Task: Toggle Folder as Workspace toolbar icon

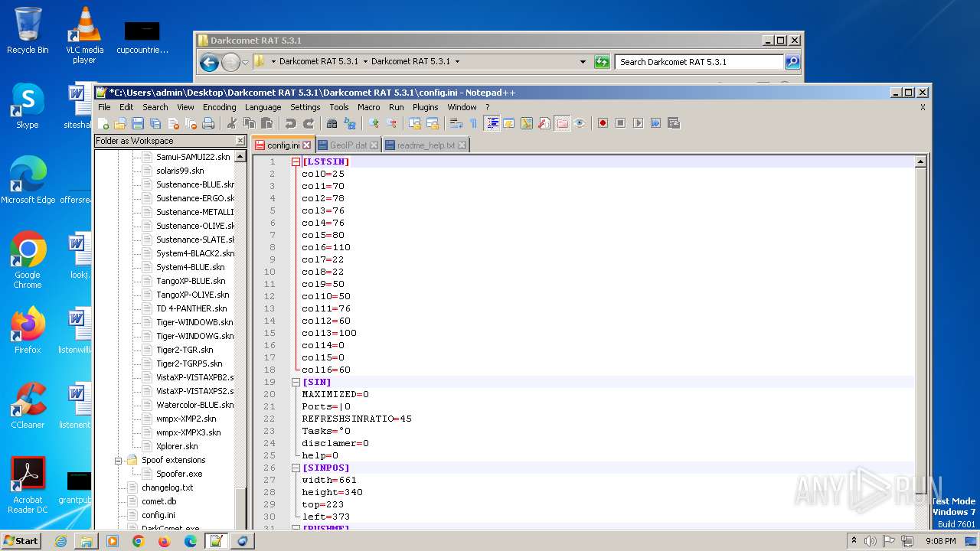Action: 562,123
